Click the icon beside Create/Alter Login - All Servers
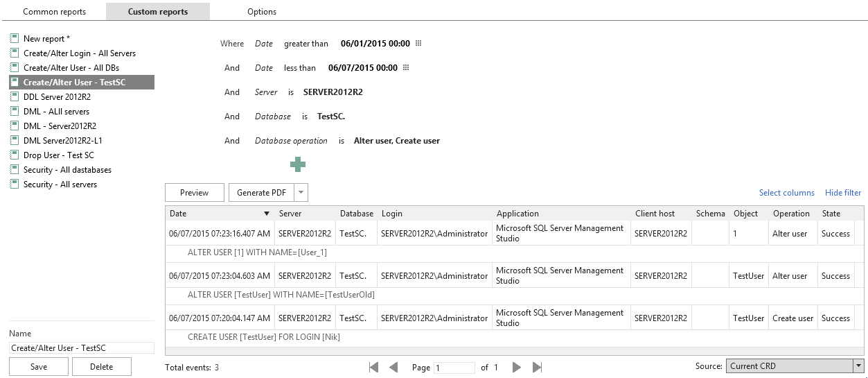The image size is (868, 378). coord(14,53)
